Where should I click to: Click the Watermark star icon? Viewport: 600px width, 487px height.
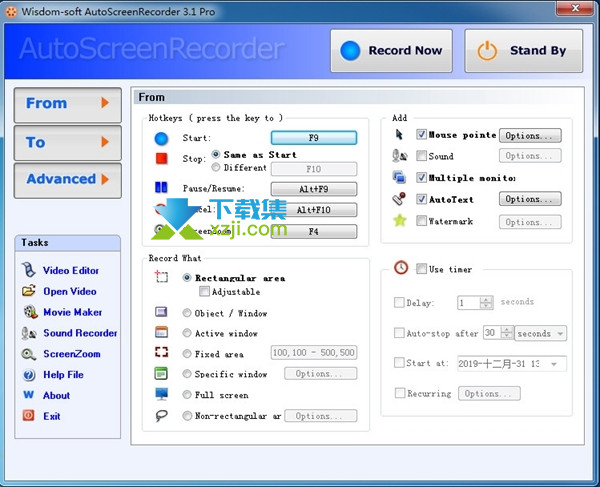pos(399,220)
